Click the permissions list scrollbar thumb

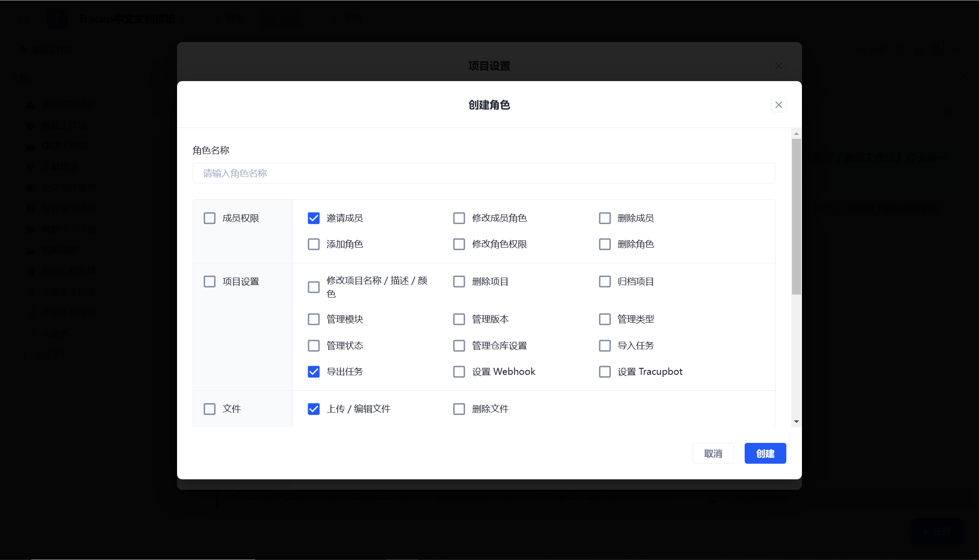(x=796, y=217)
